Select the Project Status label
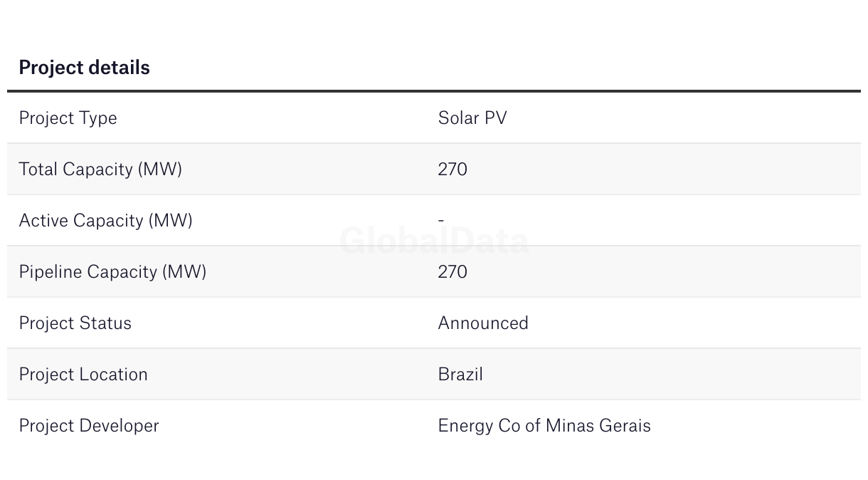868x480 pixels. pos(75,323)
